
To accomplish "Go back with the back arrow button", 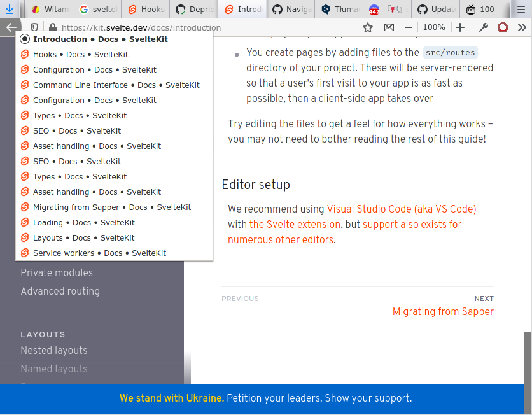I will coord(11,27).
